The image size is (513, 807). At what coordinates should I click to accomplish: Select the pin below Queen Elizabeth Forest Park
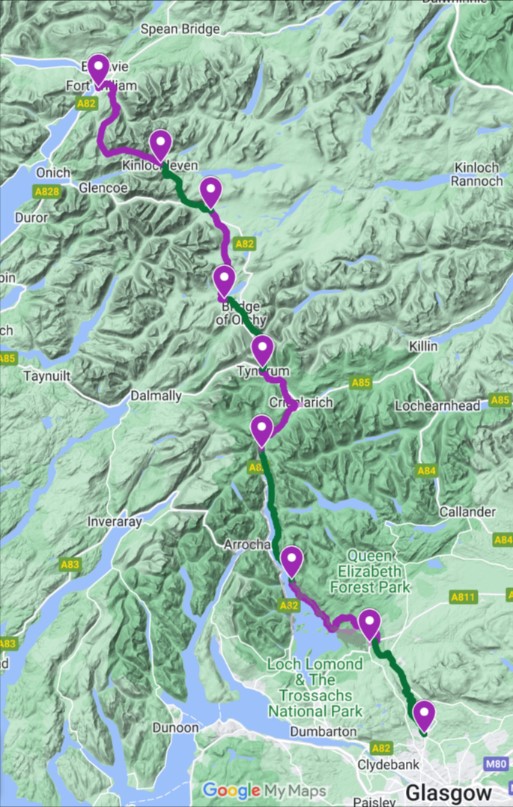click(369, 624)
